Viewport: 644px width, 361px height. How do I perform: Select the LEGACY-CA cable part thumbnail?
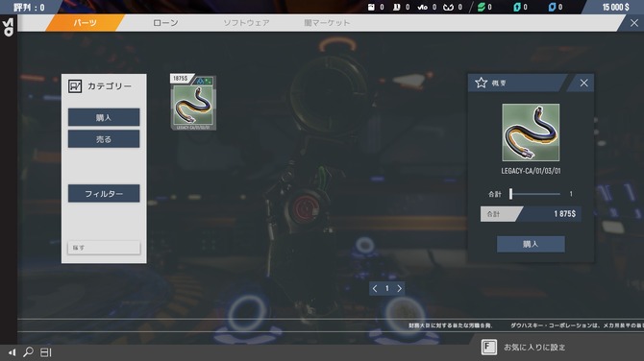coord(193,103)
